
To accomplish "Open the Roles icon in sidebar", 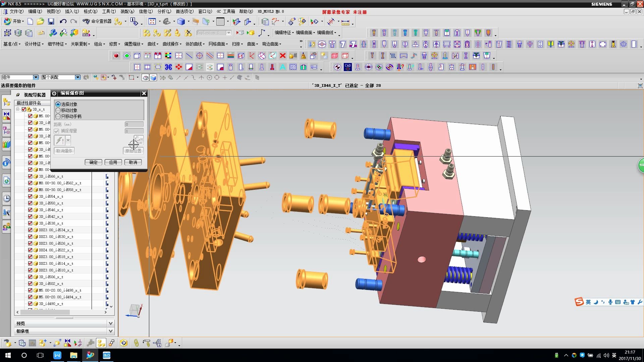I will tap(6, 227).
